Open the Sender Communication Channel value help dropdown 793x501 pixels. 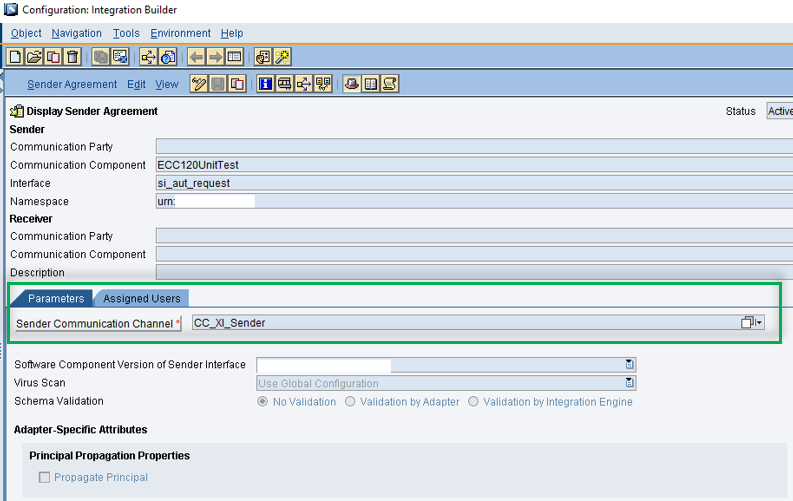click(752, 323)
